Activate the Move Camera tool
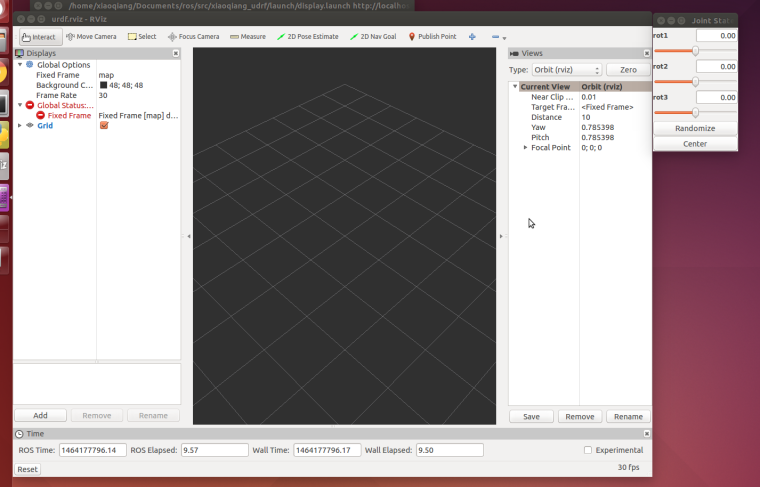The height and width of the screenshot is (487, 760). coord(91,37)
